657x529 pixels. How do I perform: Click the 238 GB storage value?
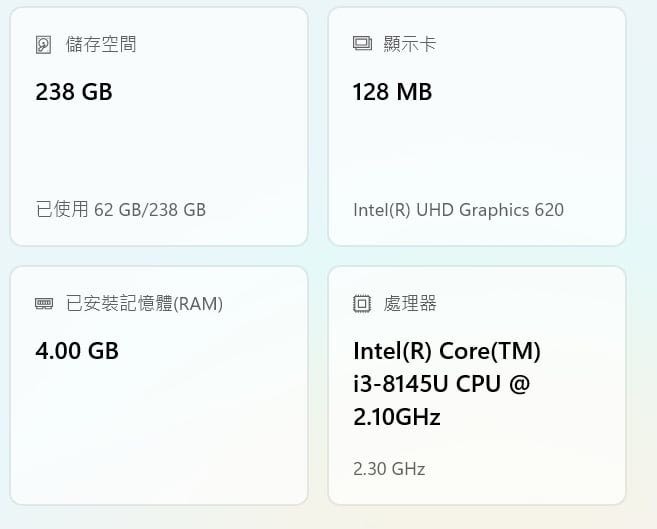click(x=74, y=92)
